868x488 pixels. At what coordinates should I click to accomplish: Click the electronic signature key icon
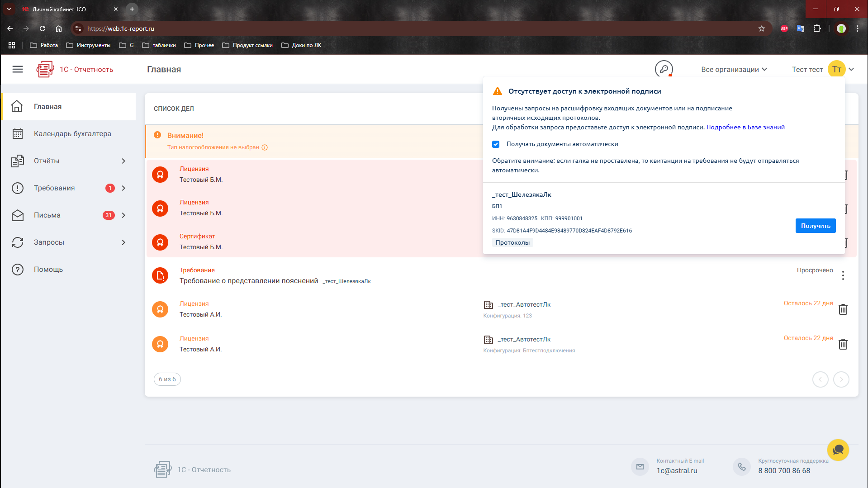(x=664, y=69)
